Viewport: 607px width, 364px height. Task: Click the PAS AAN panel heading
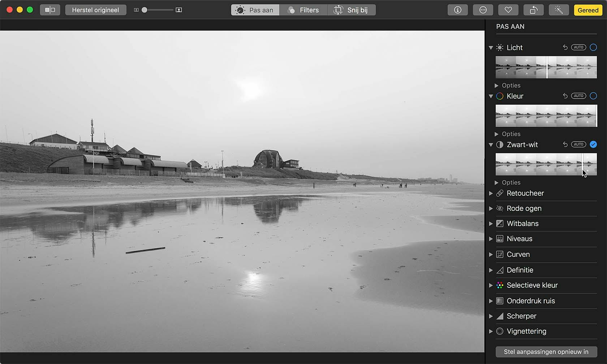[x=510, y=26]
